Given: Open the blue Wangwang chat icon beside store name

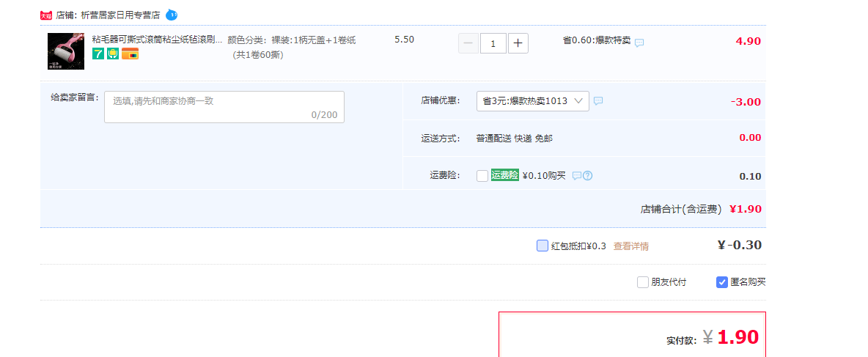Looking at the screenshot, I should 172,15.
